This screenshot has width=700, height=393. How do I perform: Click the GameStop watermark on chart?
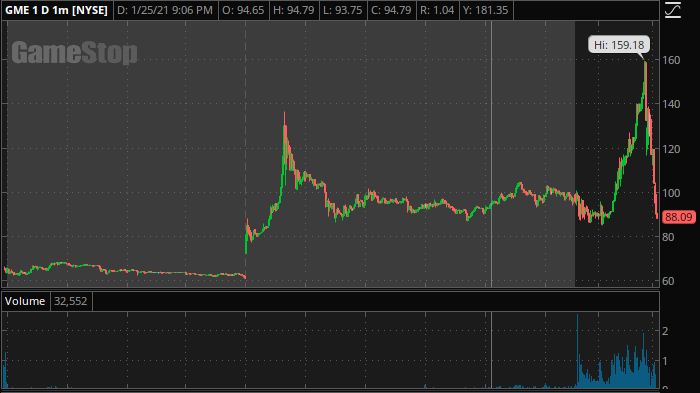click(75, 53)
